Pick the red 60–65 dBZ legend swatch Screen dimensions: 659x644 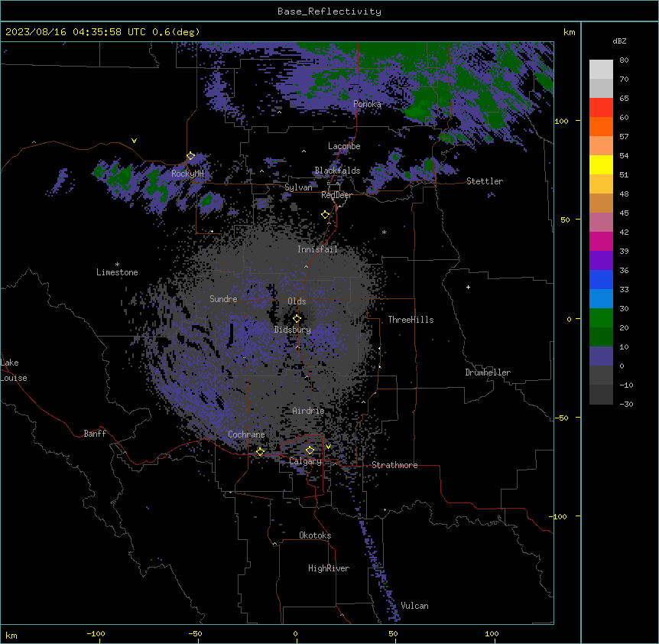[x=601, y=107]
